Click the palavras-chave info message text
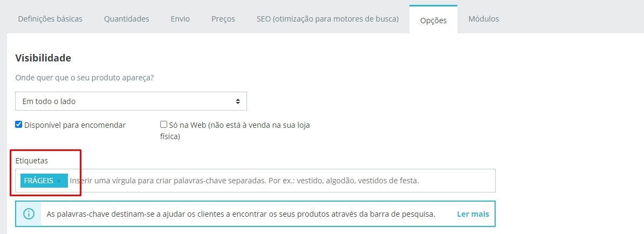 click(x=241, y=214)
